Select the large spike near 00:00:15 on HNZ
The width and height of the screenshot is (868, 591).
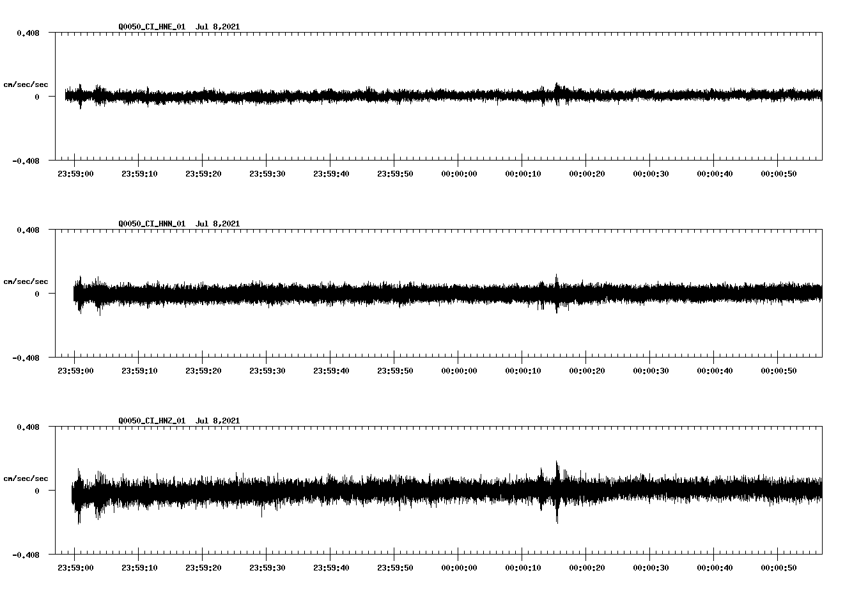(557, 486)
